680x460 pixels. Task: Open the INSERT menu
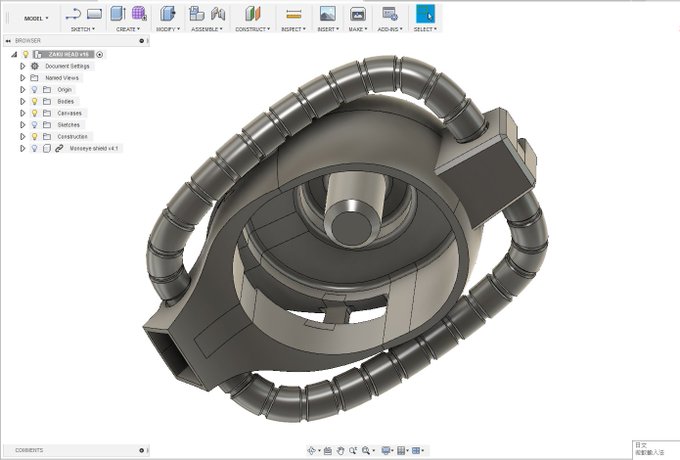click(328, 29)
